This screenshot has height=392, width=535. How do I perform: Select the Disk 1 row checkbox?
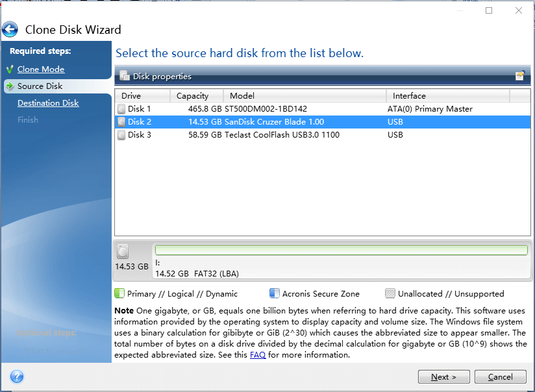122,108
